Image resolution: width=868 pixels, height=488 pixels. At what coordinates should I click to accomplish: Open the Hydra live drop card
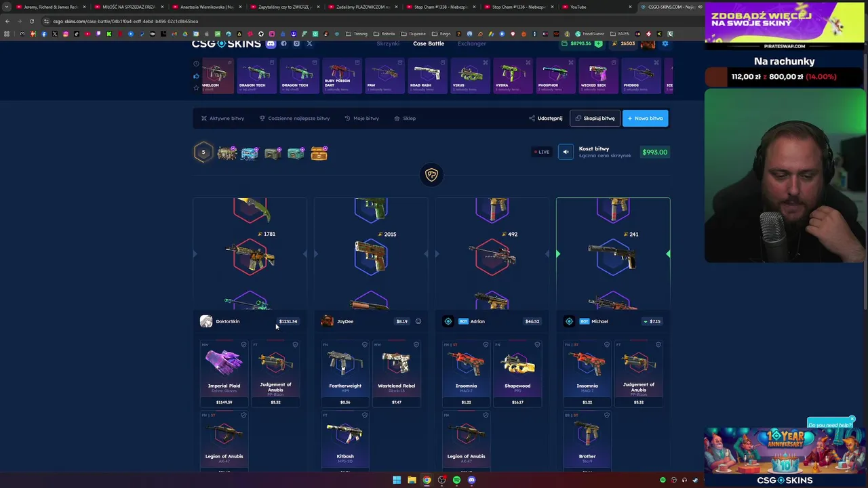(x=512, y=76)
